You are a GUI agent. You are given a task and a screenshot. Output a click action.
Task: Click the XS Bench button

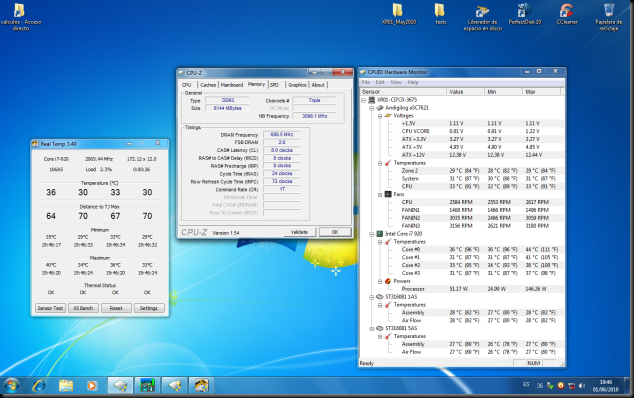click(x=83, y=308)
